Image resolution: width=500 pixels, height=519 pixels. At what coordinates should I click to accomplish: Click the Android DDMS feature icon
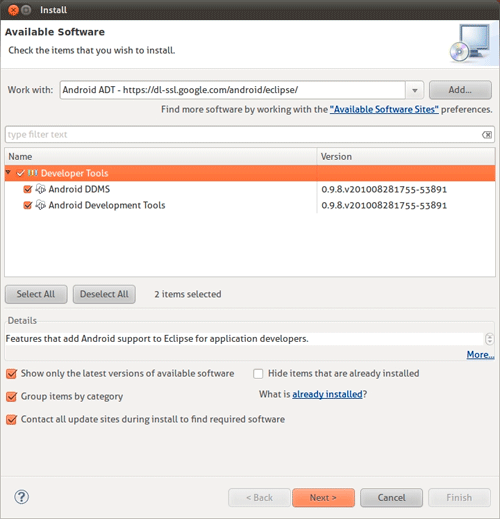click(x=40, y=189)
